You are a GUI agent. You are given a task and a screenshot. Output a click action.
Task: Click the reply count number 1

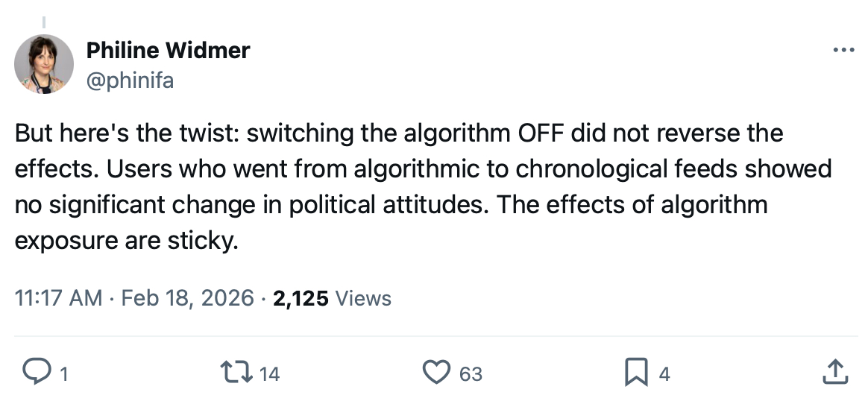(x=63, y=374)
